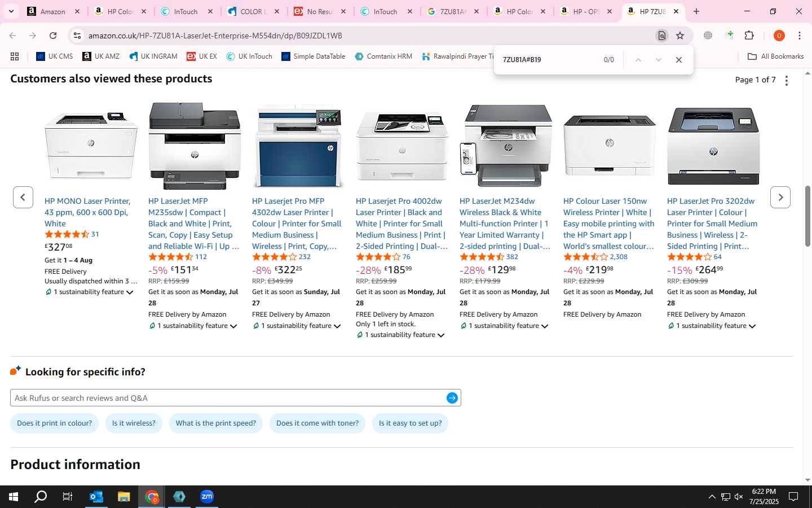Ask 'Does it come with toner?'

(x=317, y=423)
